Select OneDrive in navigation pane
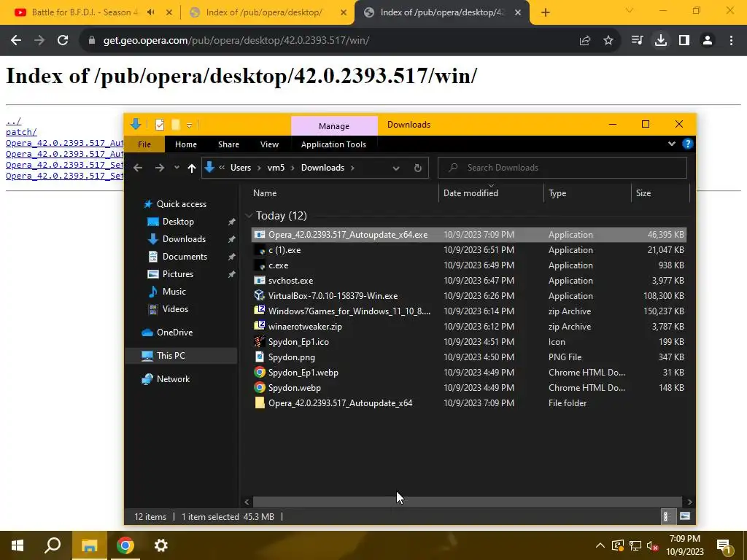This screenshot has width=747, height=560. (174, 332)
